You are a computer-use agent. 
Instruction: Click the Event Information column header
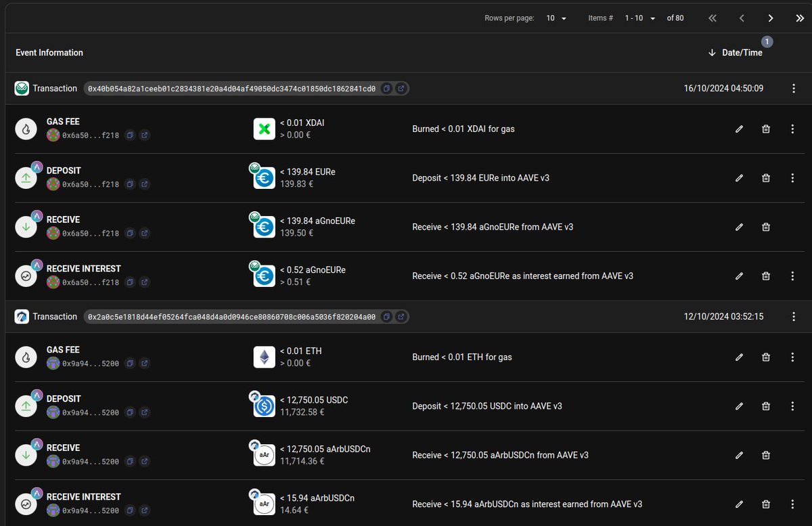[x=49, y=53]
